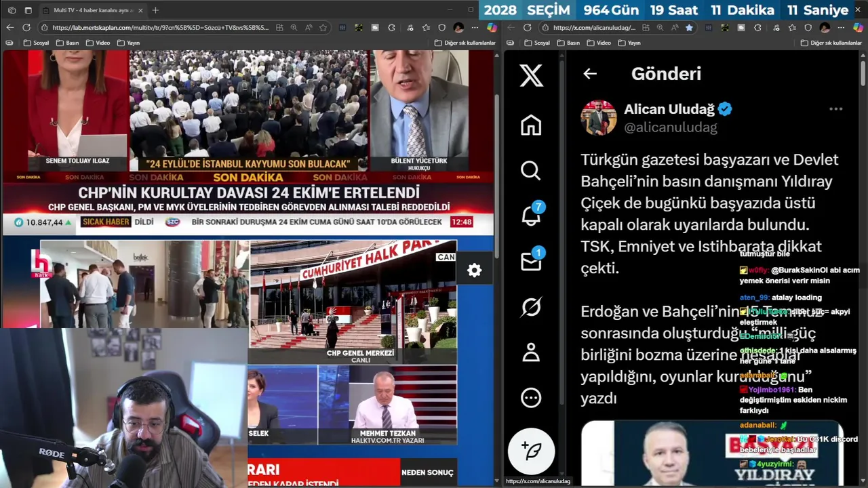Toggle blue favorite star in X.com address bar

point(689,28)
